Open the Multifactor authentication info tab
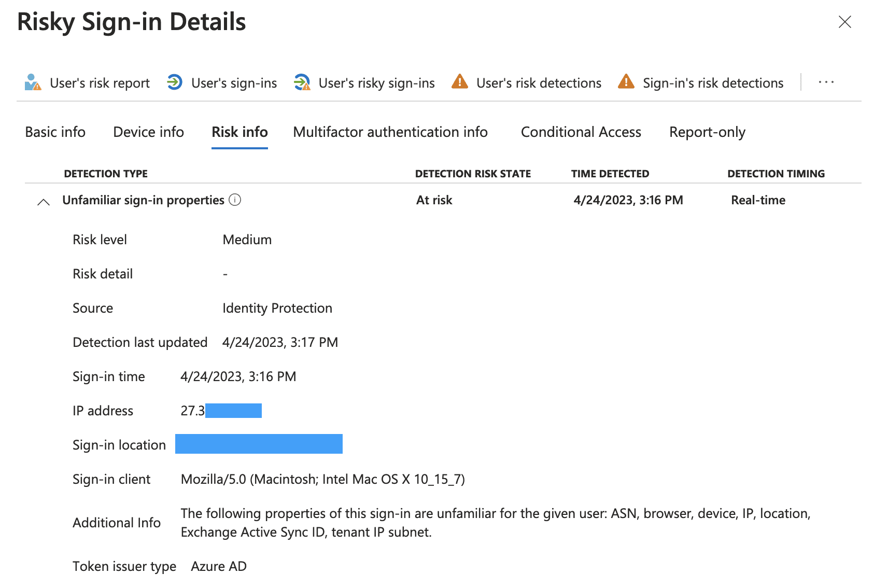 390,132
